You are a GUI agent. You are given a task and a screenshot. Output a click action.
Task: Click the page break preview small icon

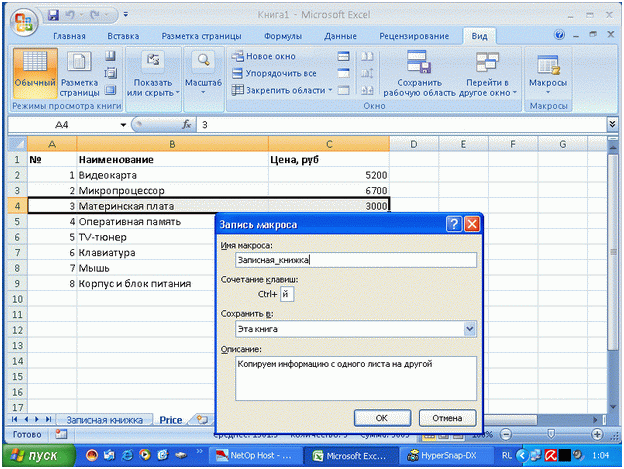pos(110,56)
